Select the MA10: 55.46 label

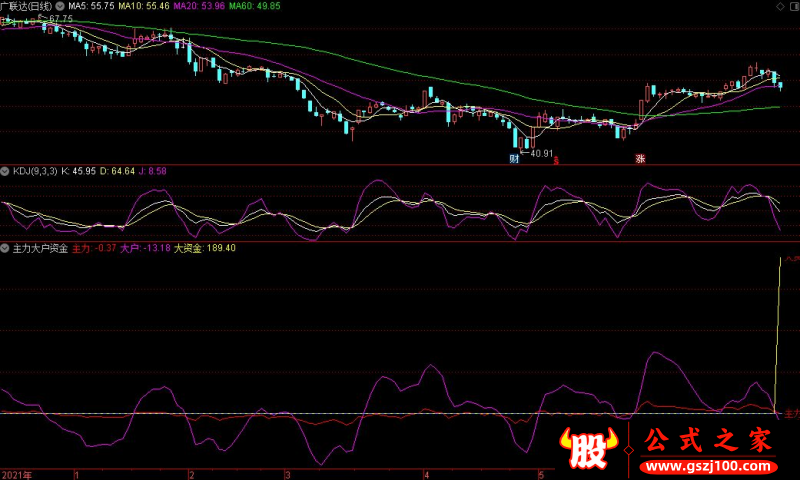pos(144,6)
